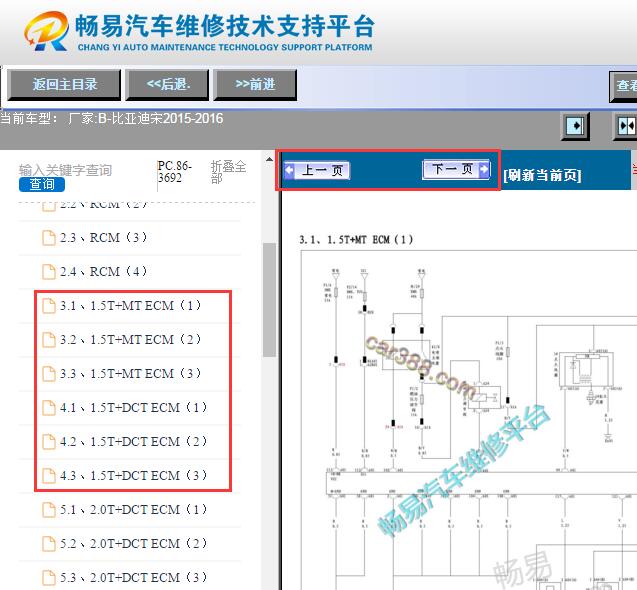Click scrollbar up arrow in tree panel

click(269, 159)
